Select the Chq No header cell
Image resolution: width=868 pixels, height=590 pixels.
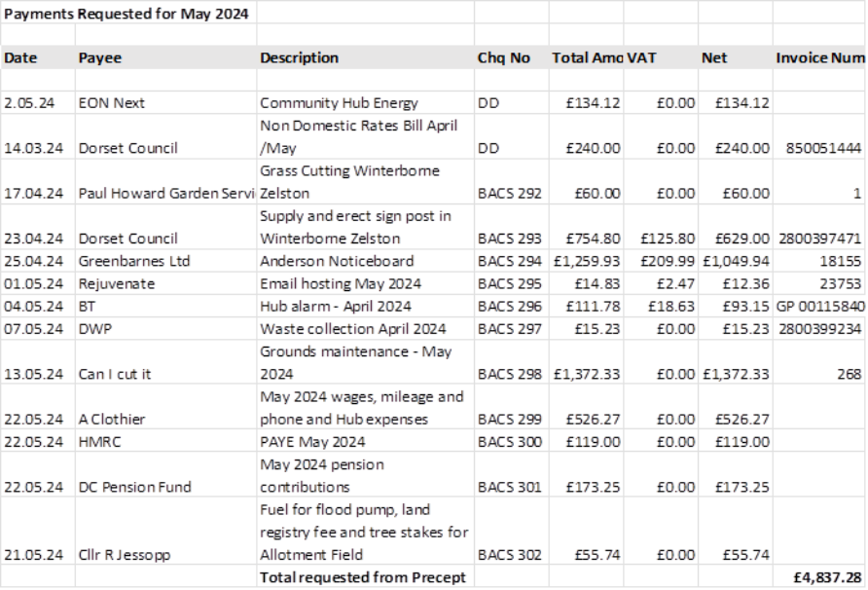(x=504, y=58)
